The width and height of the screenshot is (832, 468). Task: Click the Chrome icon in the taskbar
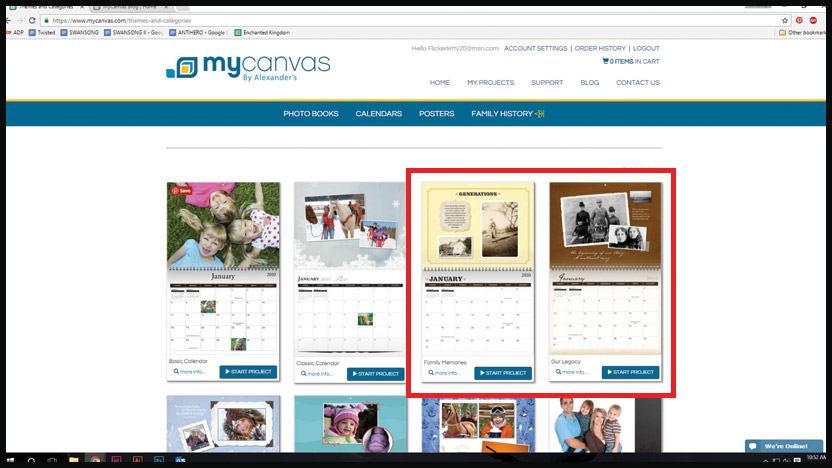coord(95,461)
